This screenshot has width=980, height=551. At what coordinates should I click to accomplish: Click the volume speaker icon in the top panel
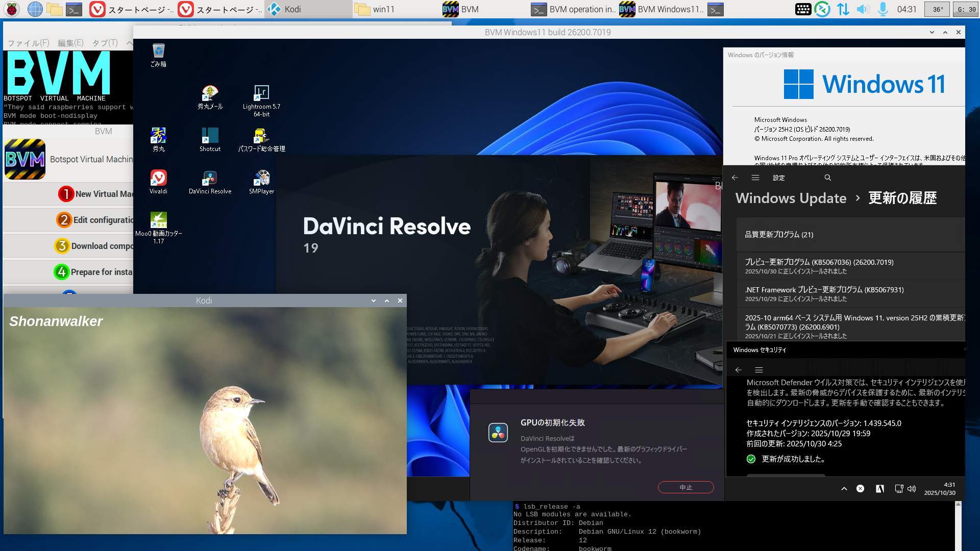(862, 9)
